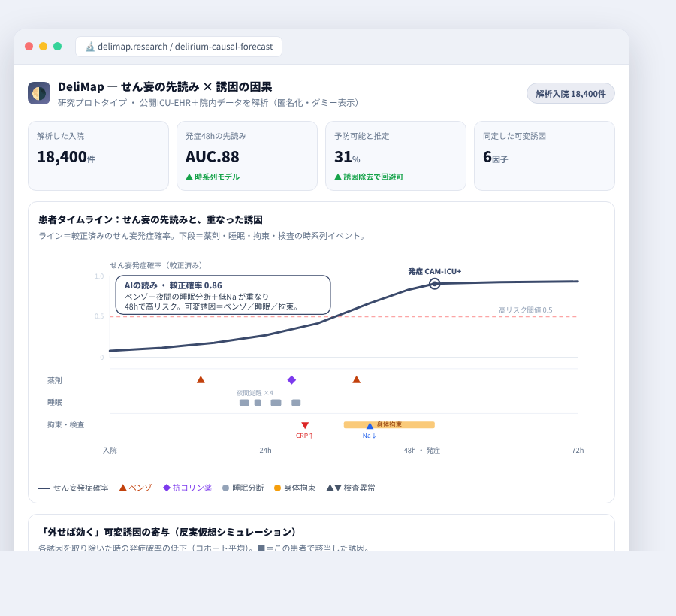Open the 同定した可変誘因 6因子 card
Image resolution: width=676 pixels, height=616 pixels.
click(x=544, y=156)
